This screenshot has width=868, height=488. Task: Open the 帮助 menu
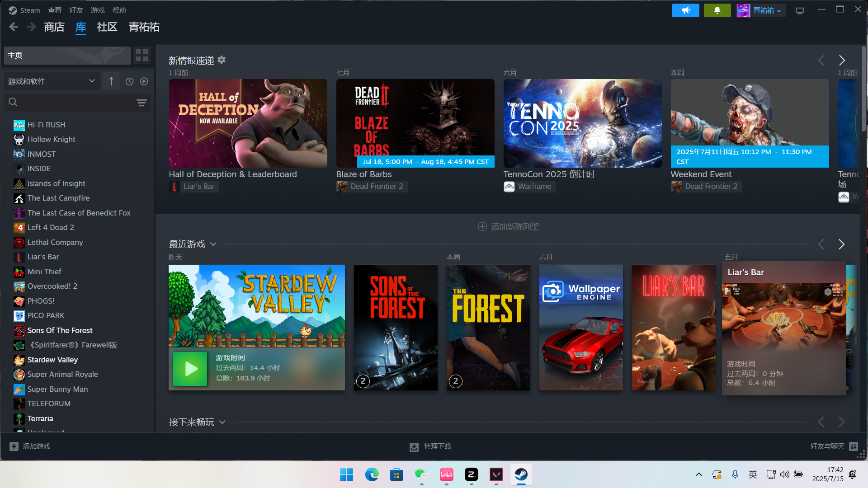pyautogui.click(x=119, y=10)
